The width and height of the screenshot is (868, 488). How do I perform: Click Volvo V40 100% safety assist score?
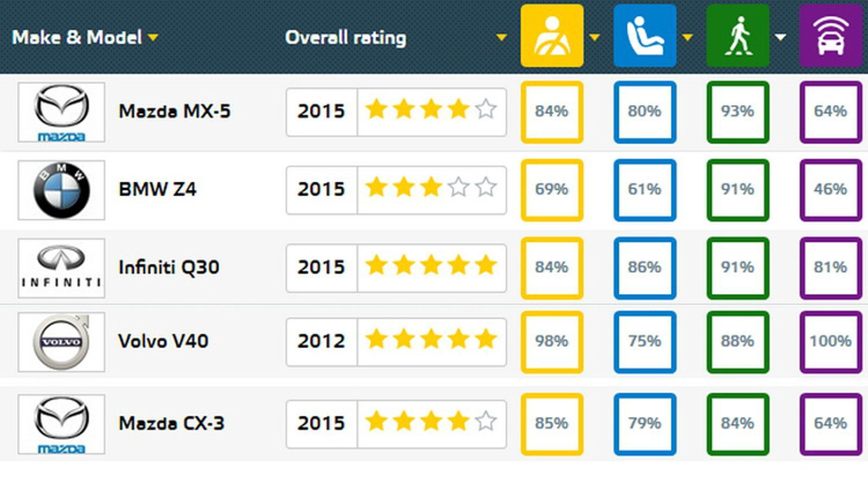pos(831,342)
